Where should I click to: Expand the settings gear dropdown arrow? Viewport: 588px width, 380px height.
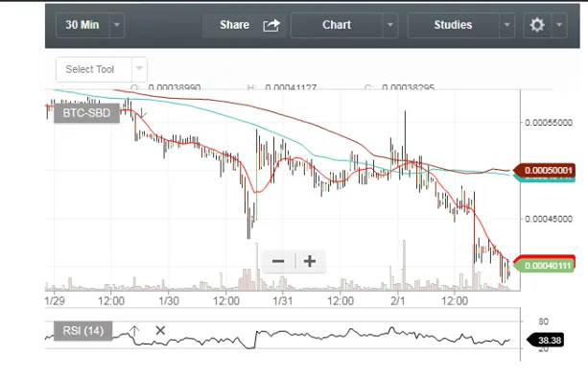(x=559, y=25)
